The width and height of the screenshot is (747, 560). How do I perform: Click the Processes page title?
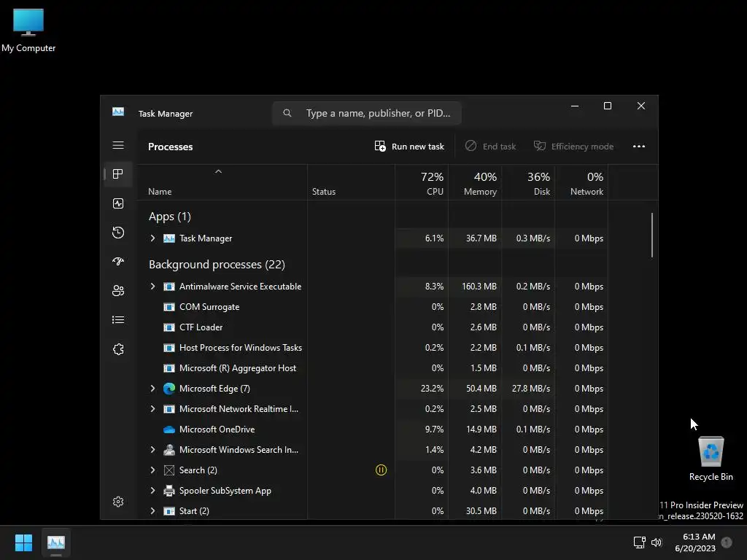170,147
